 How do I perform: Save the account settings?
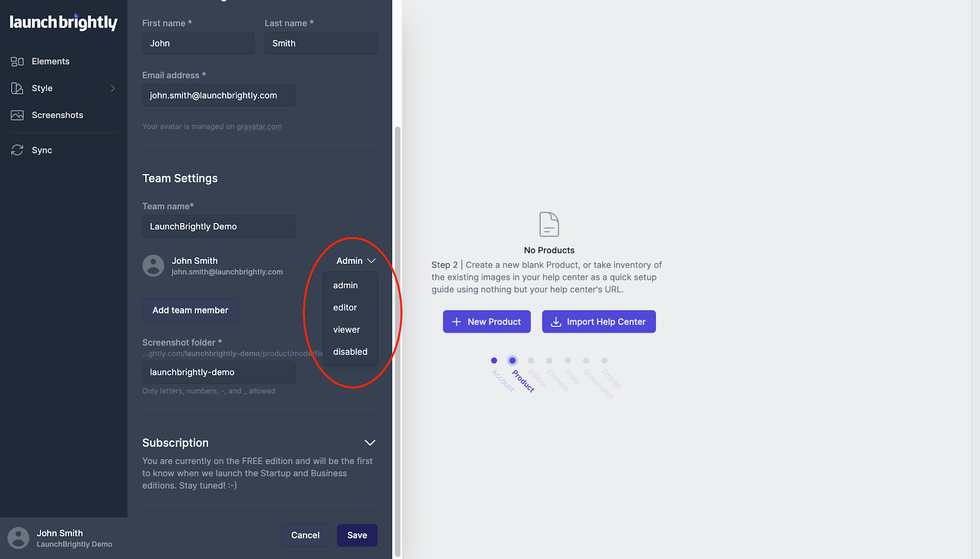point(357,535)
